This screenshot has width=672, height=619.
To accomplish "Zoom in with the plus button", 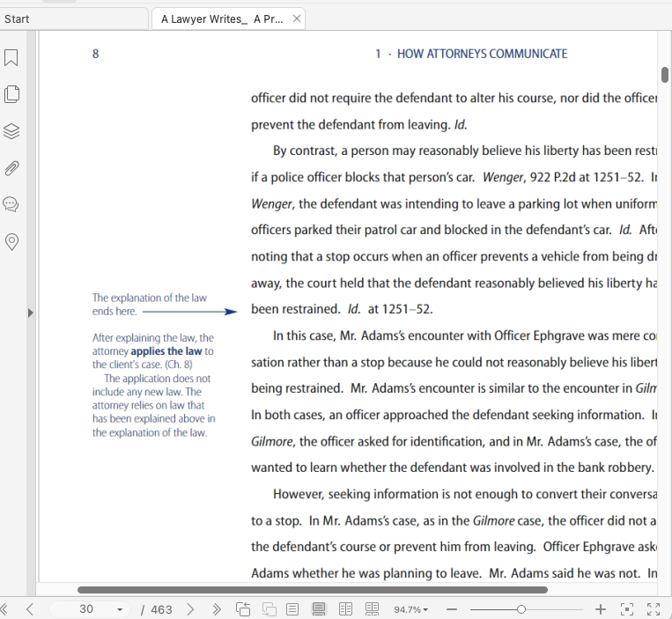I will tap(601, 609).
